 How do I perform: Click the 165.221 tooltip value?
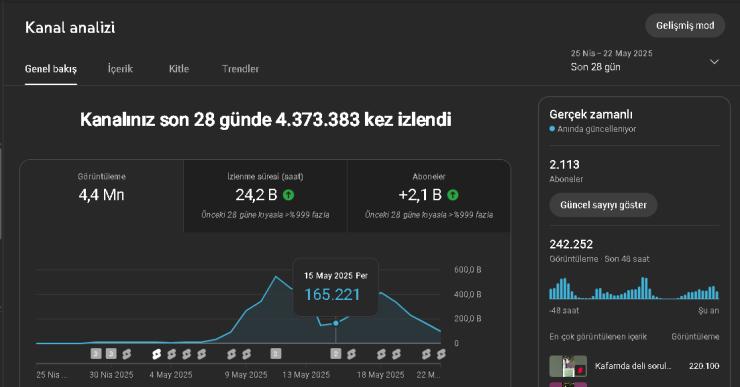pyautogui.click(x=332, y=294)
